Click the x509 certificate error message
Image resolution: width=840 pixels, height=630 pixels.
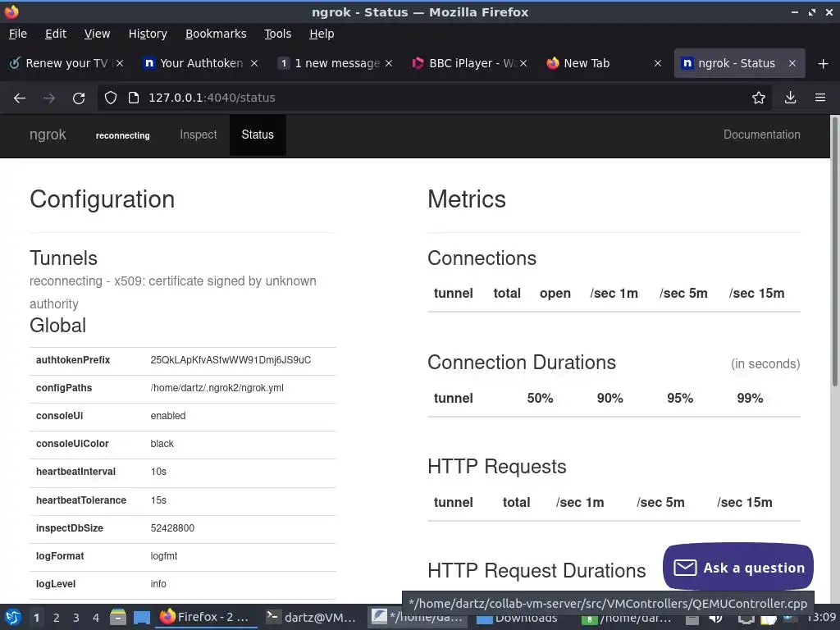(x=172, y=293)
